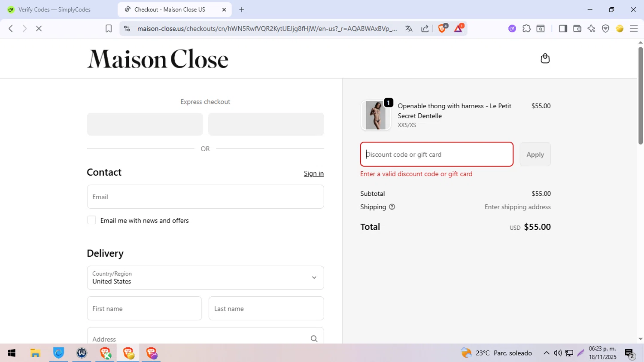Click the blue shield app in taskbar

coord(58,353)
